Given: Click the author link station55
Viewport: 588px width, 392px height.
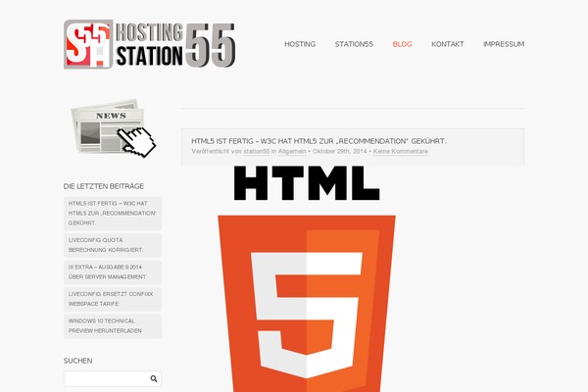Looking at the screenshot, I should pyautogui.click(x=257, y=152).
